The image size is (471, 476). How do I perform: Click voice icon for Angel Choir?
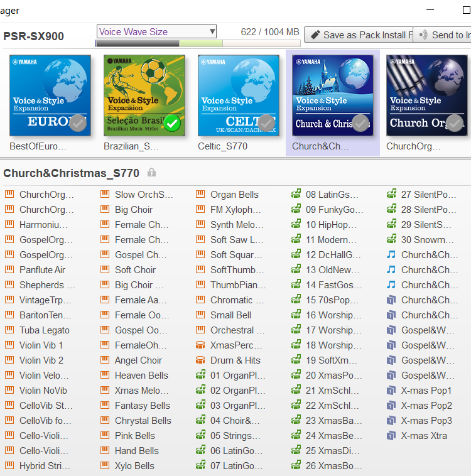click(x=105, y=360)
